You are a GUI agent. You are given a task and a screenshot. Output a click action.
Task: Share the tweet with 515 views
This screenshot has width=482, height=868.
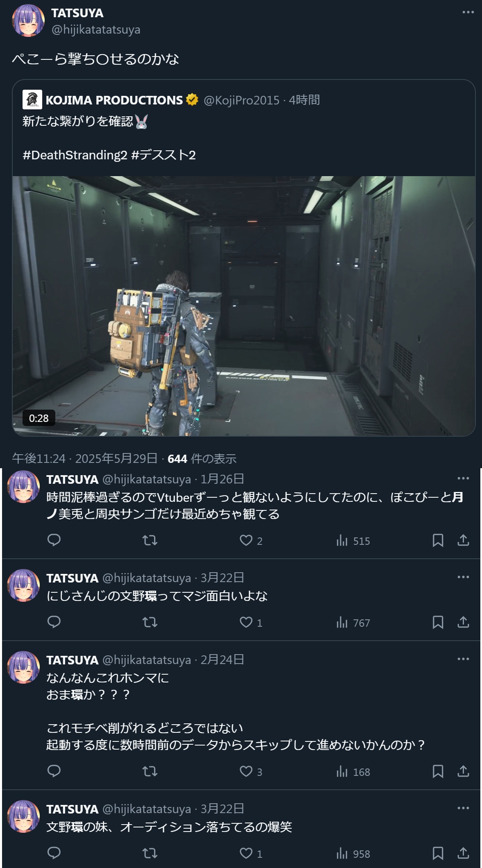[x=463, y=540]
